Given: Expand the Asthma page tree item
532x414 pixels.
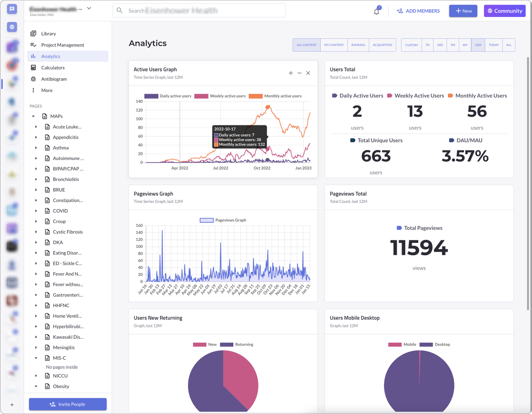Looking at the screenshot, I should [36, 148].
